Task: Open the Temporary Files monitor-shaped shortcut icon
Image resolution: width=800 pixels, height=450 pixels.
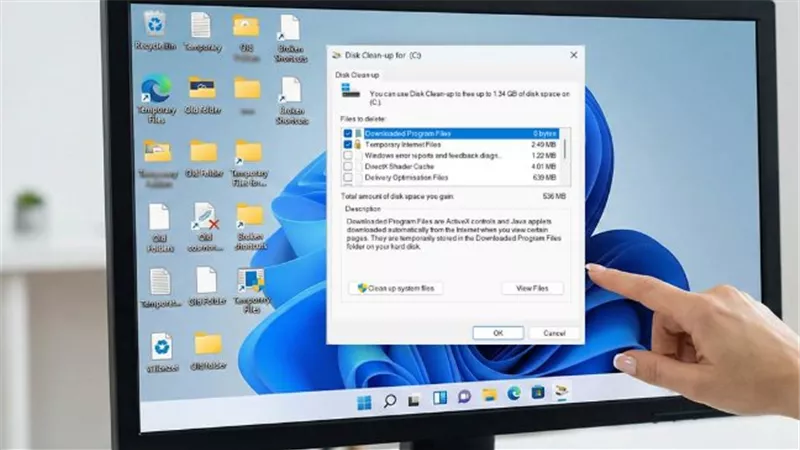Action: click(251, 281)
